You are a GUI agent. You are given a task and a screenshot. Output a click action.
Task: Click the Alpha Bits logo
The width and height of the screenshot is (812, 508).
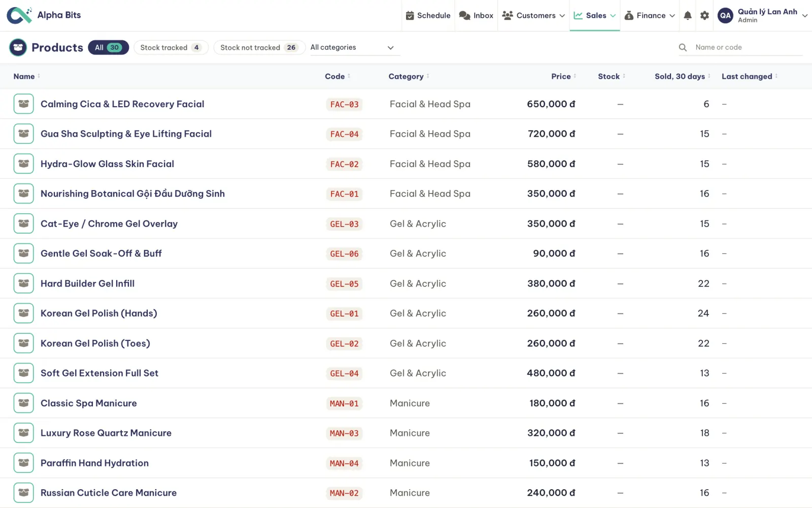[x=19, y=15]
